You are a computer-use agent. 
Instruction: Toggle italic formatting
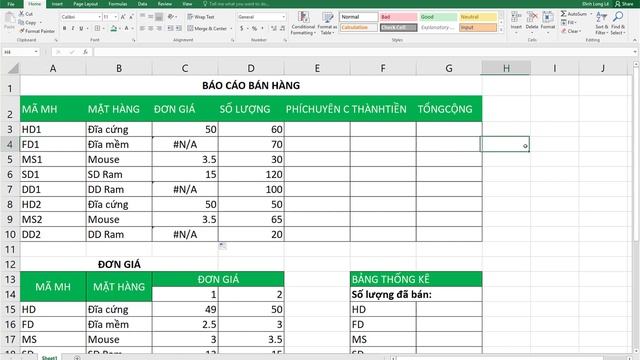click(73, 29)
